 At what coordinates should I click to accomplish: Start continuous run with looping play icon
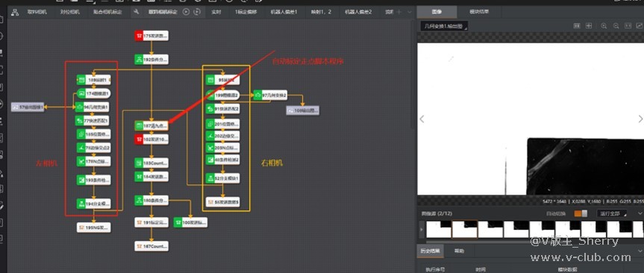pyautogui.click(x=197, y=12)
